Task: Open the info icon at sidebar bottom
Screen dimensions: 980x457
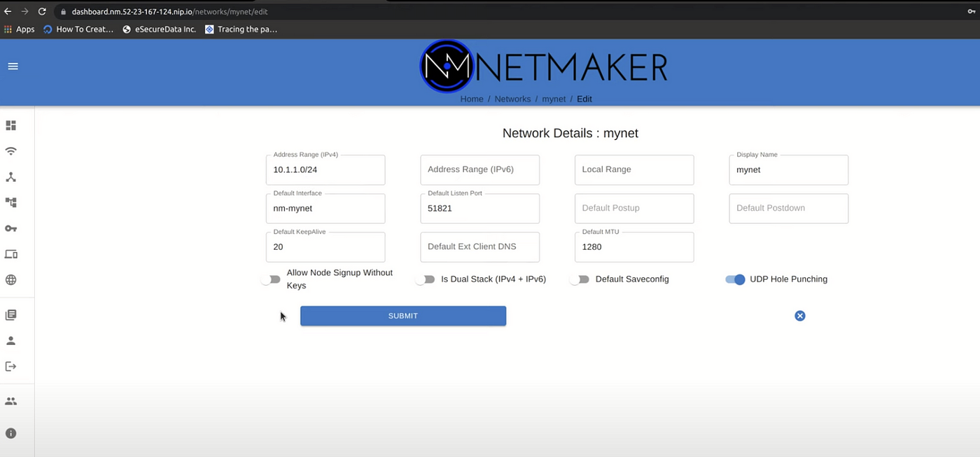Action: 10,433
